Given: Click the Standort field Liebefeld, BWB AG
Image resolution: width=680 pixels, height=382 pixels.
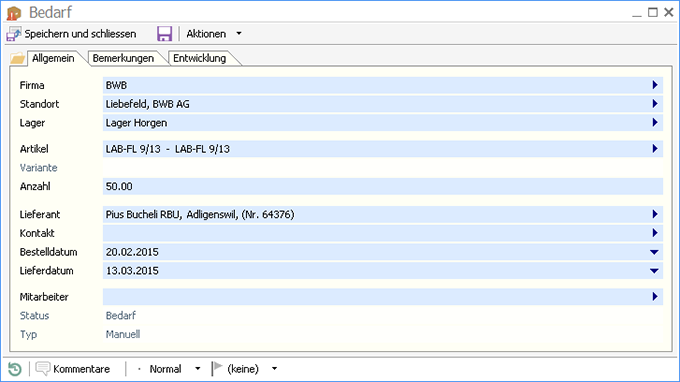Looking at the screenshot, I should (x=382, y=104).
